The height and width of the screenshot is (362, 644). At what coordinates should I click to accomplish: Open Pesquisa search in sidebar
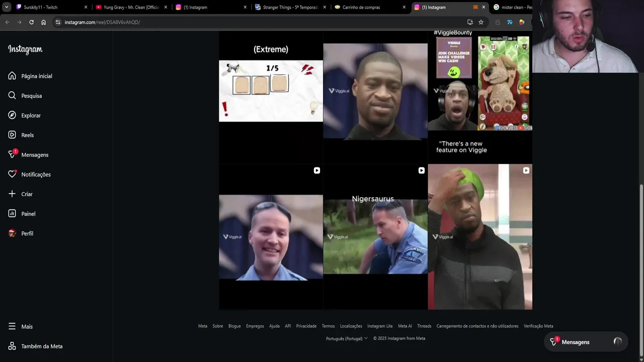click(25, 96)
